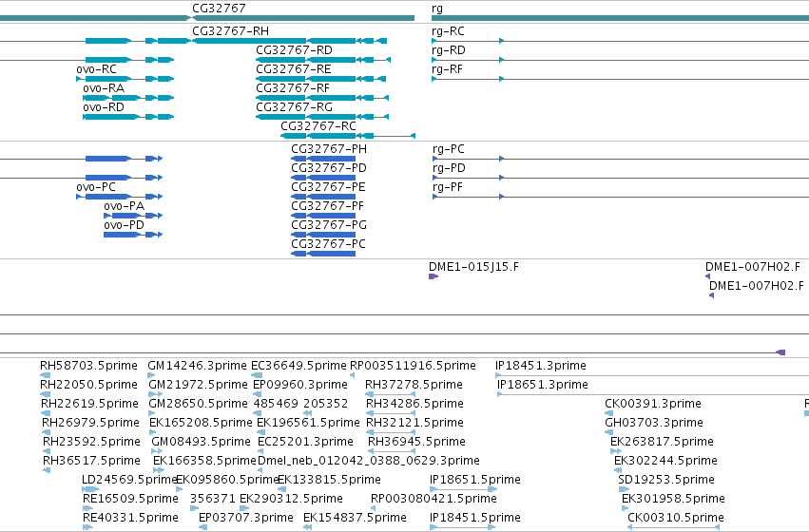Click the CG32767-RF transcript label

(x=293, y=88)
